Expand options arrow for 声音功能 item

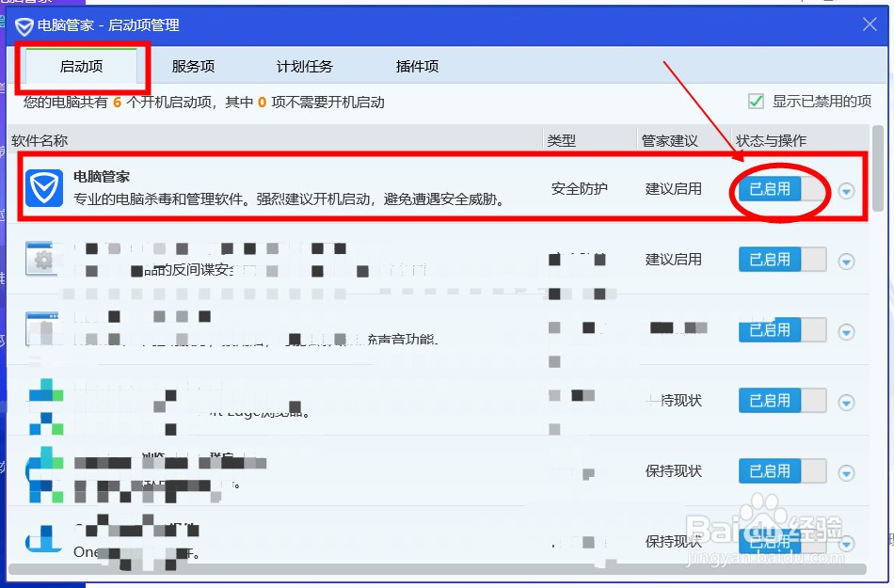click(x=846, y=331)
